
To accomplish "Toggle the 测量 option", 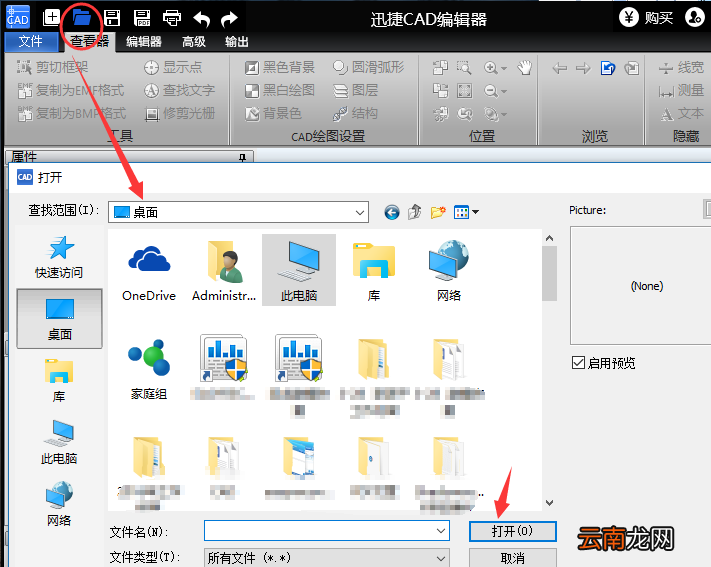I will coord(681,90).
